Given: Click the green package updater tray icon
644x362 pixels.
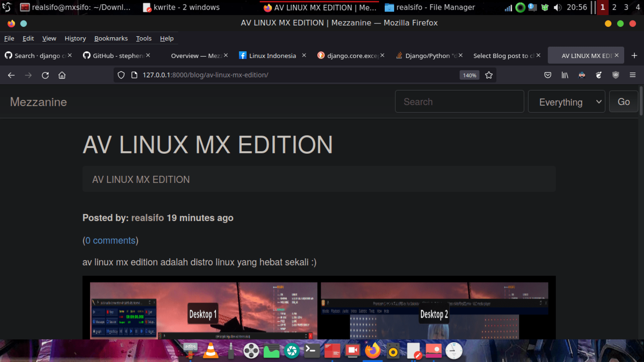Looking at the screenshot, I should [x=545, y=7].
